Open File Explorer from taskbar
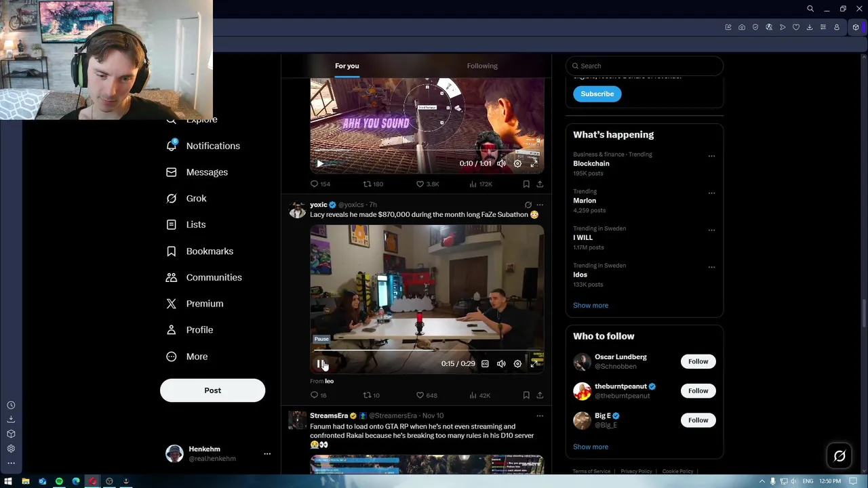 point(25,481)
